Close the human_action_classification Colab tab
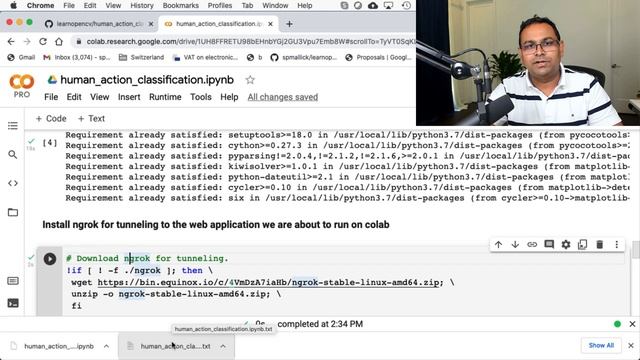This screenshot has width=640, height=360. click(270, 24)
